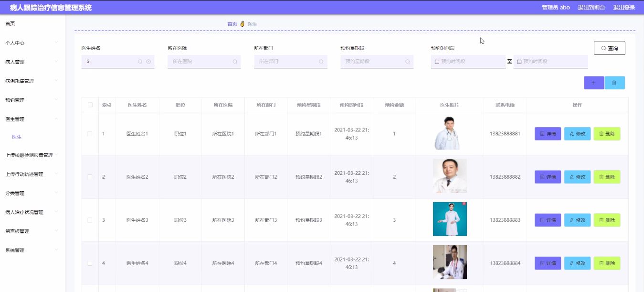
Task: Open 详情 for 医生姓名1
Action: pyautogui.click(x=548, y=134)
